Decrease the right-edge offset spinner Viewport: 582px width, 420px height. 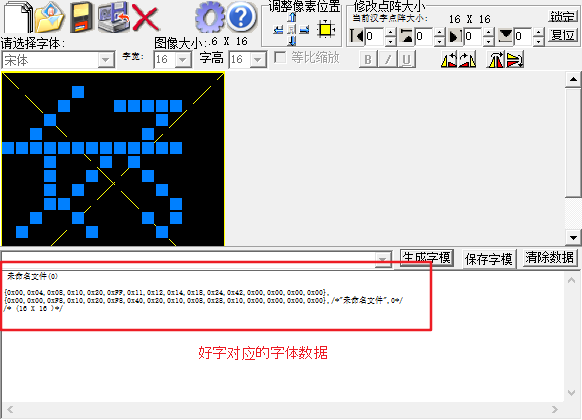(488, 41)
